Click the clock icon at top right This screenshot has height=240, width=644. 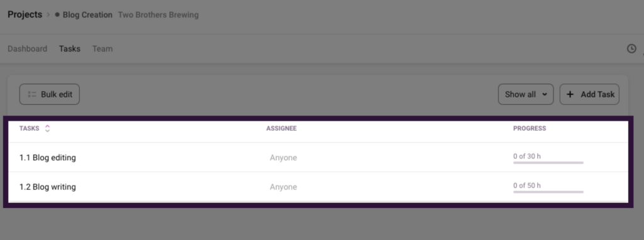(631, 49)
